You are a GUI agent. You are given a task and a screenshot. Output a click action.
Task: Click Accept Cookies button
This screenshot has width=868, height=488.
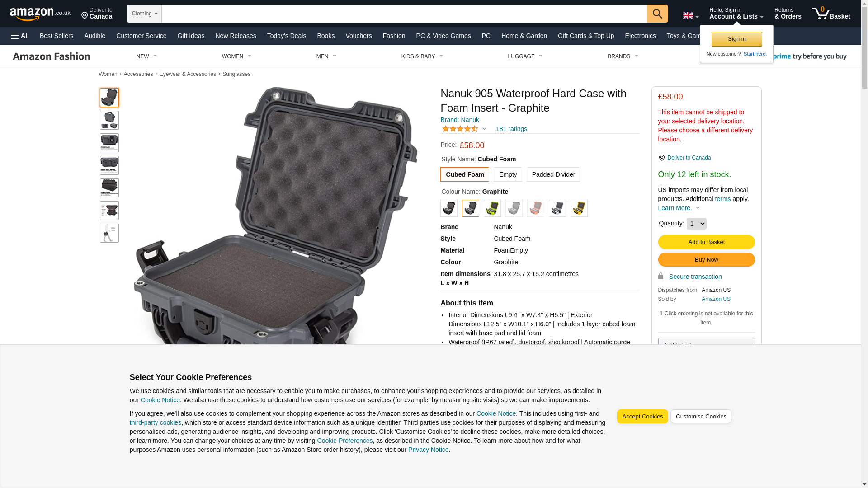click(x=642, y=417)
